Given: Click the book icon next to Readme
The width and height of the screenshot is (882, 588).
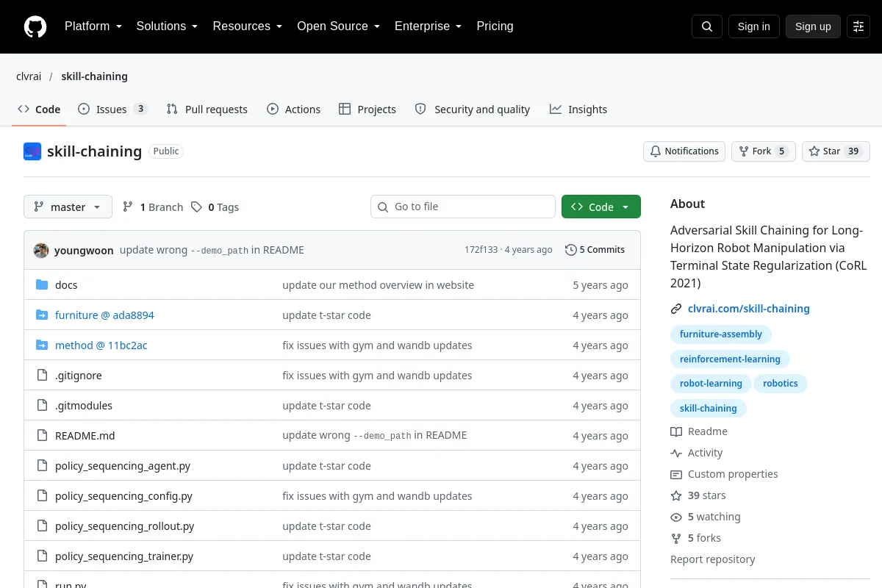Looking at the screenshot, I should click(x=676, y=431).
